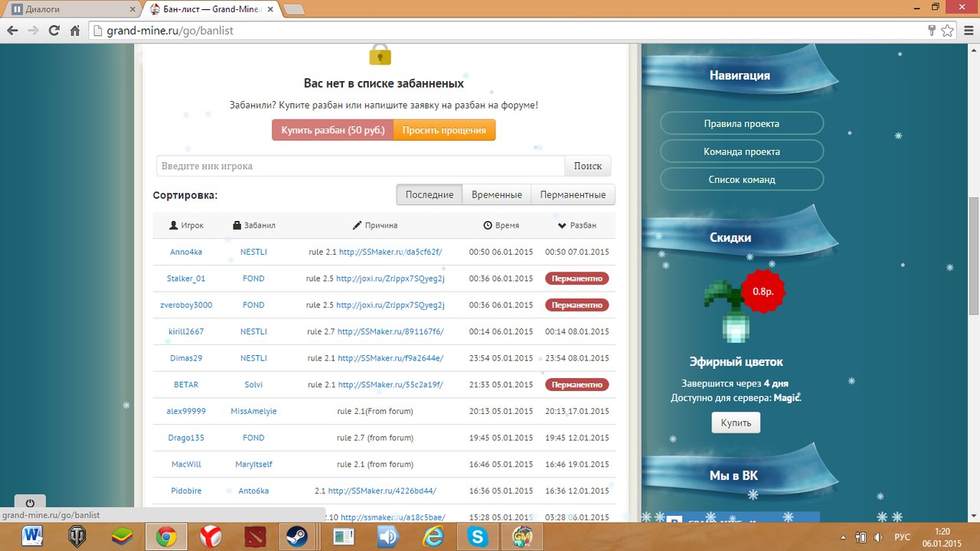Open Yandex browser taskbar icon
Screen dimensions: 980x551
coord(211,536)
